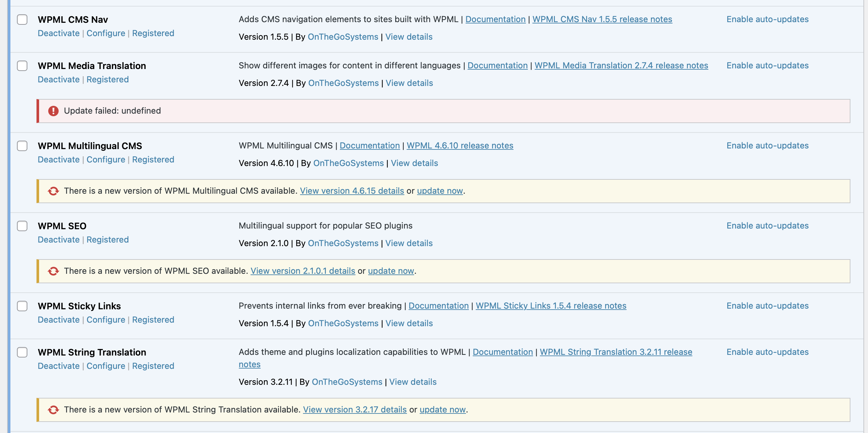Image resolution: width=868 pixels, height=433 pixels.
Task: Check the WPML CMS Nav plugin checkbox
Action: [x=22, y=20]
